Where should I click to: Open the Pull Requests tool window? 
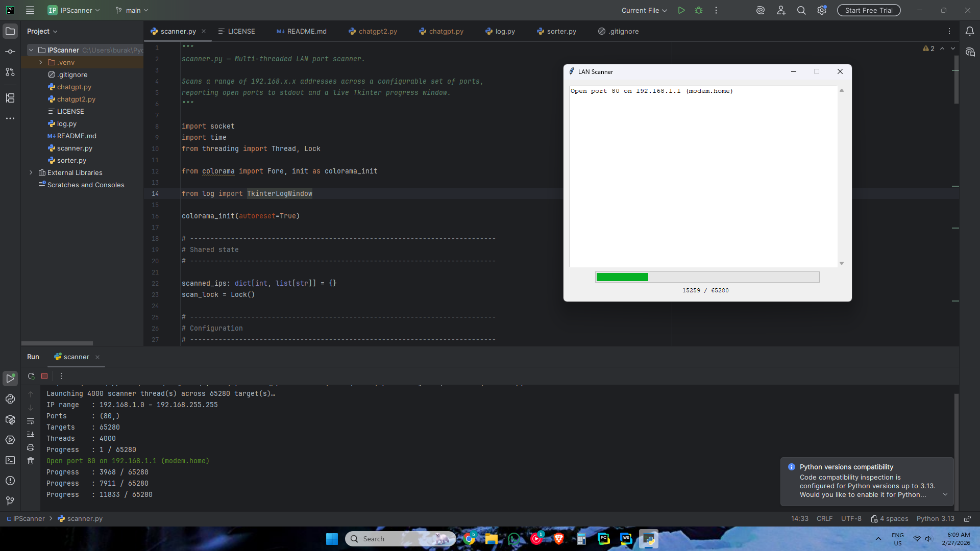[10, 72]
